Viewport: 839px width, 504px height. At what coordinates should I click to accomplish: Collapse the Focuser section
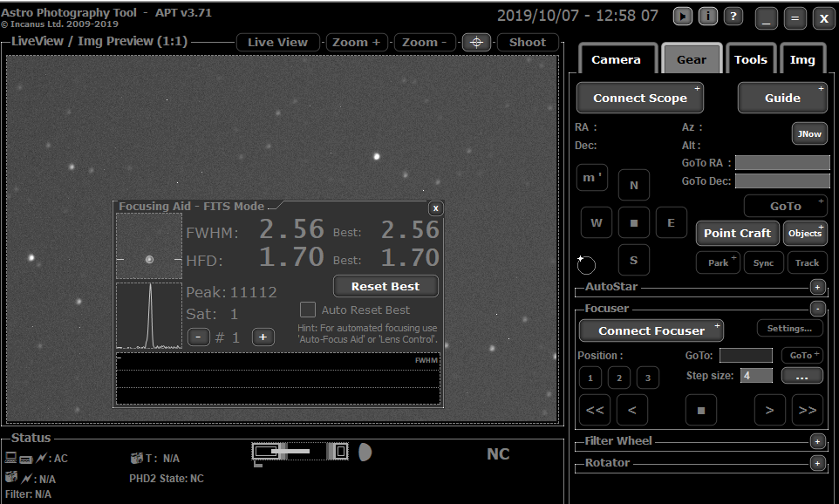817,309
